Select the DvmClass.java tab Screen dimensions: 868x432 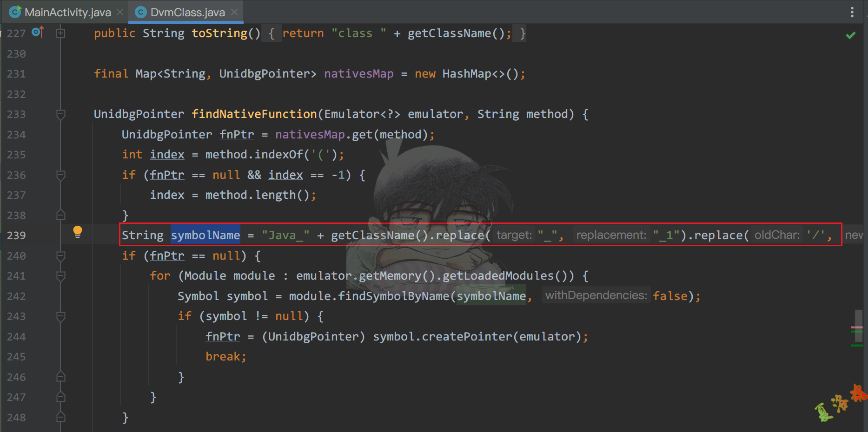coord(187,12)
